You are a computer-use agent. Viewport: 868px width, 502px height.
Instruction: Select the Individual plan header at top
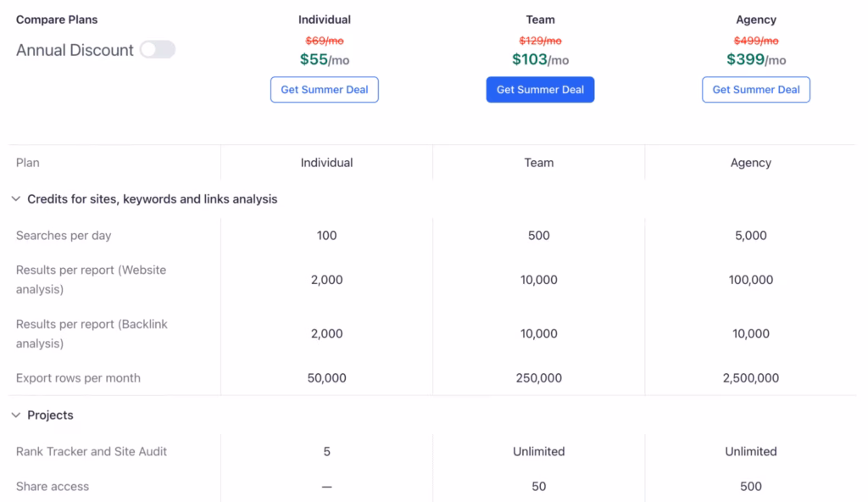click(325, 20)
